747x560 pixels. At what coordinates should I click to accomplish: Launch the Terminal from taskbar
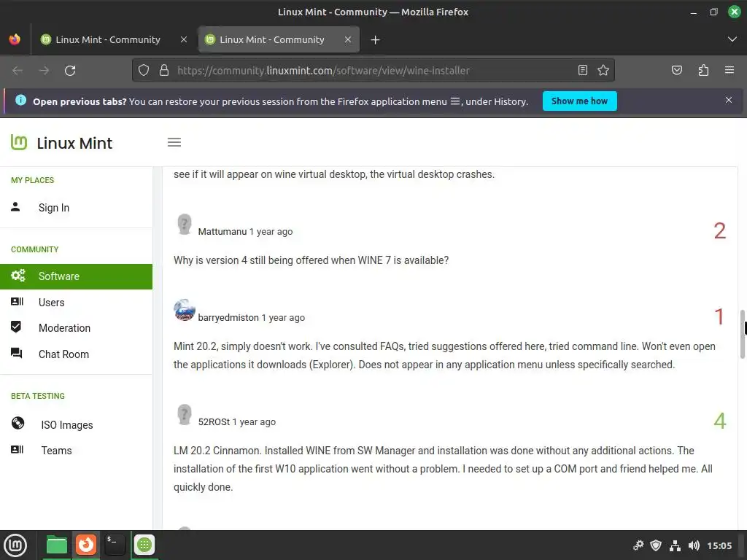coord(115,544)
